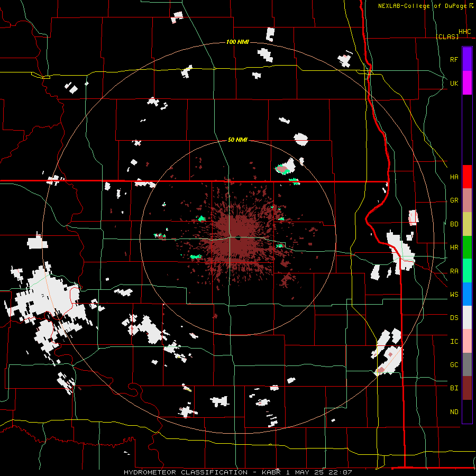Image resolution: width=476 pixels, height=476 pixels.
Task: Click the 50 NMI range ring label
Action: pos(237,140)
